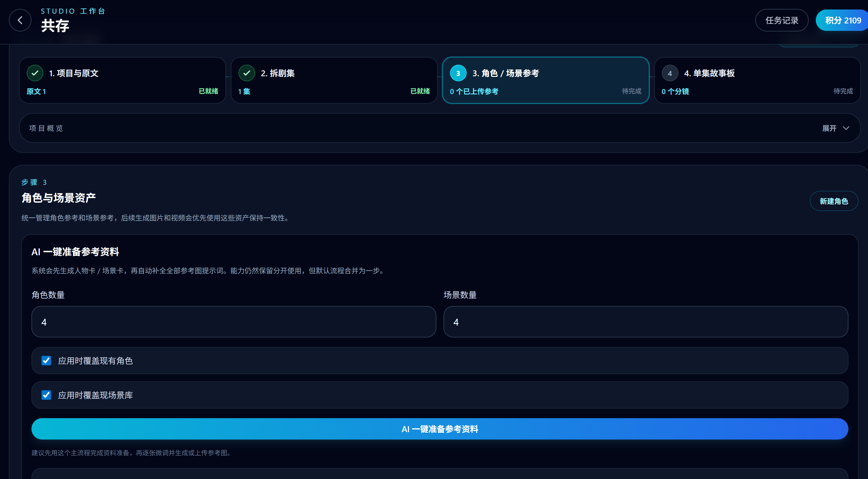Screen dimensions: 868x479
Task: Open the 任务记录 task history
Action: (x=782, y=20)
